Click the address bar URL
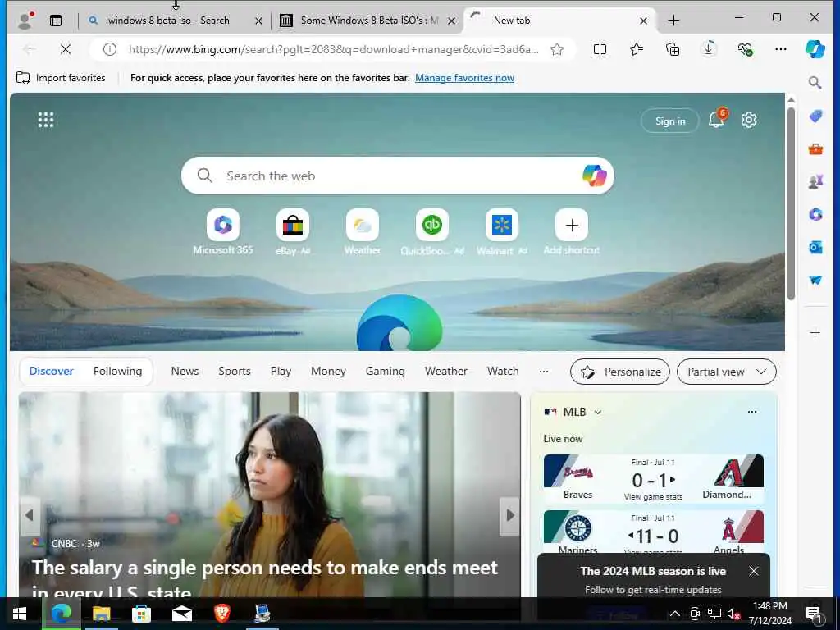This screenshot has height=630, width=840. (x=333, y=49)
